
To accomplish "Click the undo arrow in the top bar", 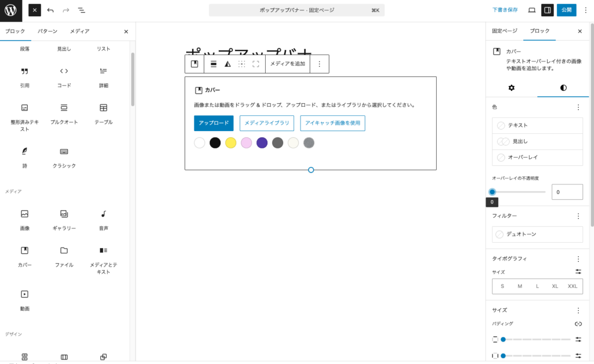I will click(x=52, y=9).
